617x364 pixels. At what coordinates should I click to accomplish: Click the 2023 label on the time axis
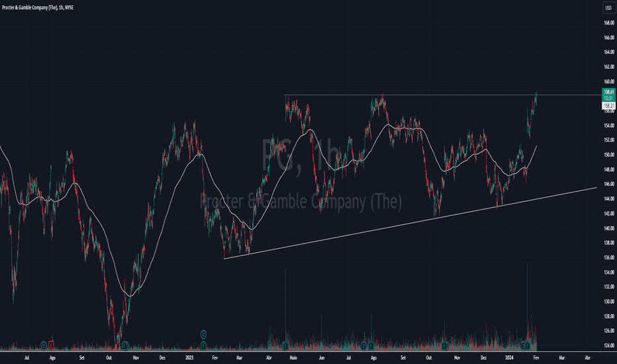tap(189, 357)
